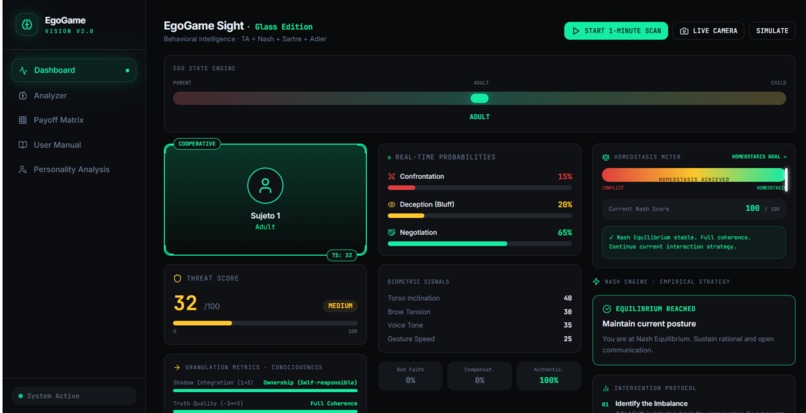Click the Payoff Matrix grid icon
The image size is (806, 413).
(x=23, y=120)
